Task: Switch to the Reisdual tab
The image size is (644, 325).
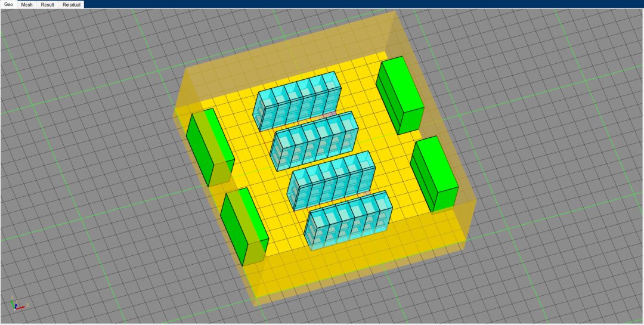Action: coord(71,5)
